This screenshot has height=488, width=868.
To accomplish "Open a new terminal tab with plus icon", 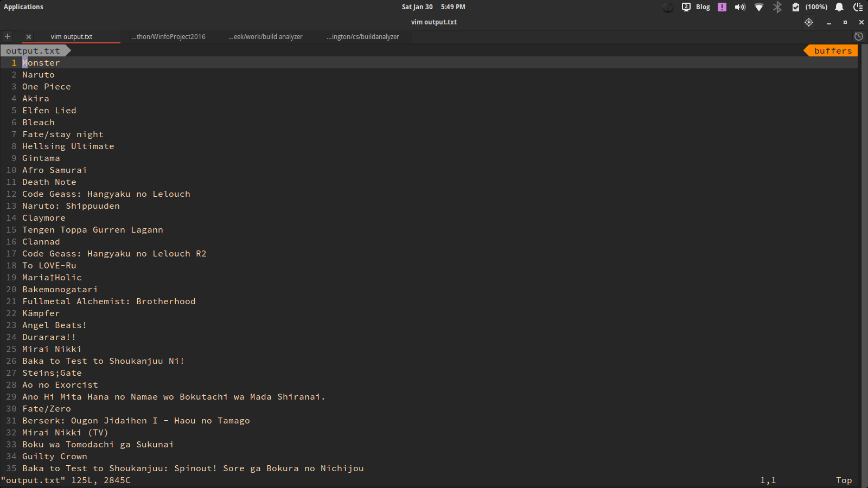I will [x=8, y=36].
